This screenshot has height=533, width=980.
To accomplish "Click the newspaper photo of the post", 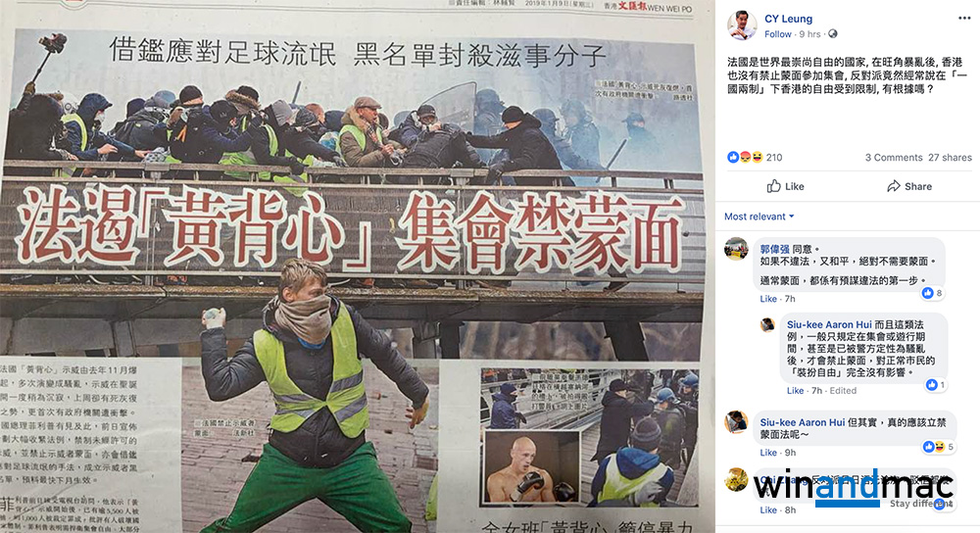I will point(358,266).
